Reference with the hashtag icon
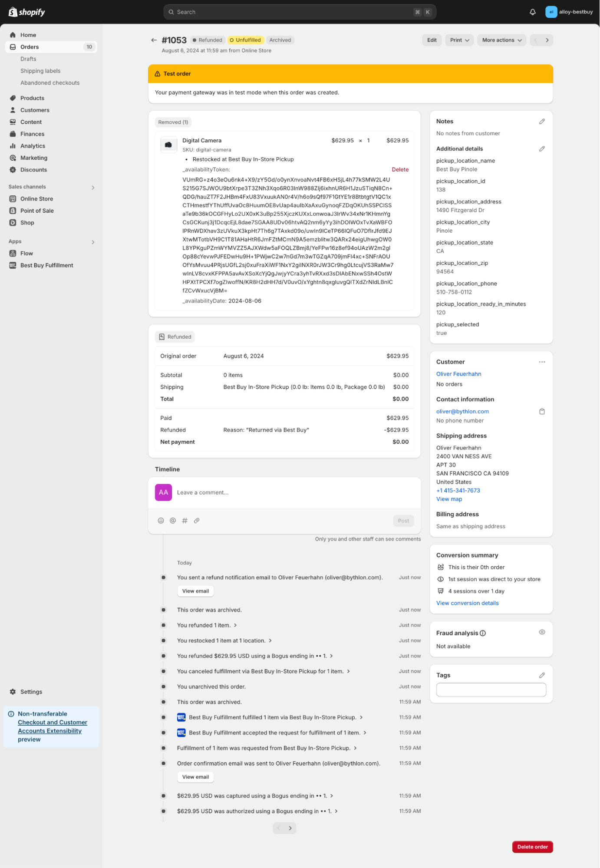The height and width of the screenshot is (868, 600). (185, 521)
